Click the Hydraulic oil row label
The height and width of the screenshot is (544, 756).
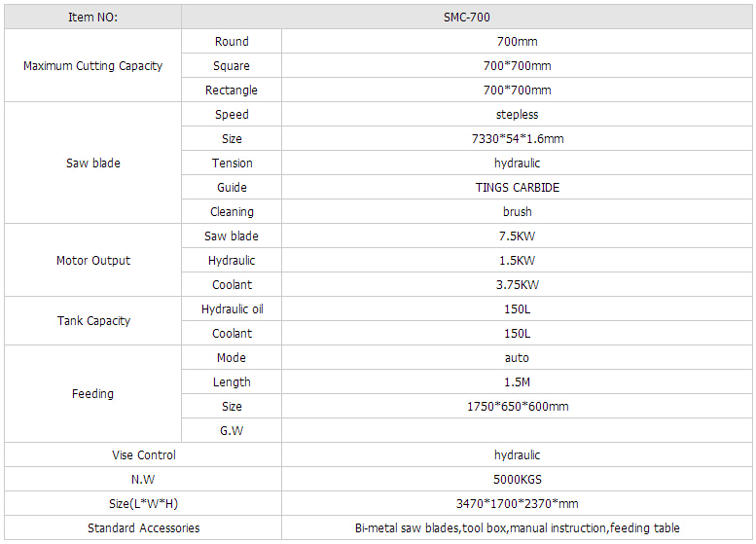click(232, 309)
